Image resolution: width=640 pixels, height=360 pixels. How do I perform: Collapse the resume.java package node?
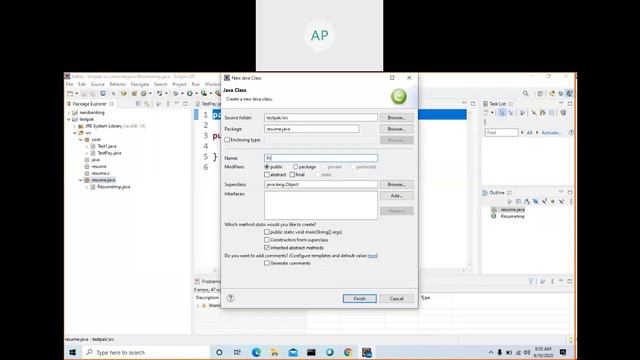(x=81, y=180)
